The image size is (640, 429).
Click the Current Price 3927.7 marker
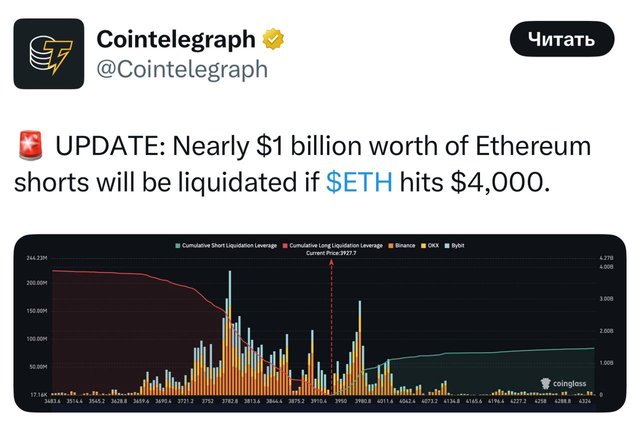[x=331, y=253]
